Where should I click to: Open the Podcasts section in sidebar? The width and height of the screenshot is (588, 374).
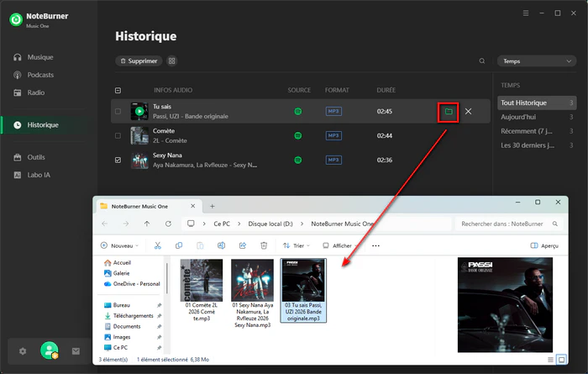[x=34, y=75]
